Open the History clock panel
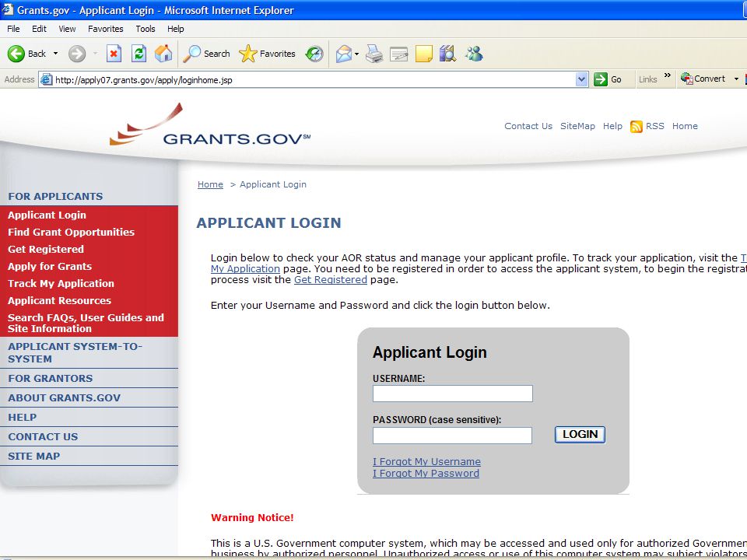Image resolution: width=747 pixels, height=560 pixels. pyautogui.click(x=314, y=54)
